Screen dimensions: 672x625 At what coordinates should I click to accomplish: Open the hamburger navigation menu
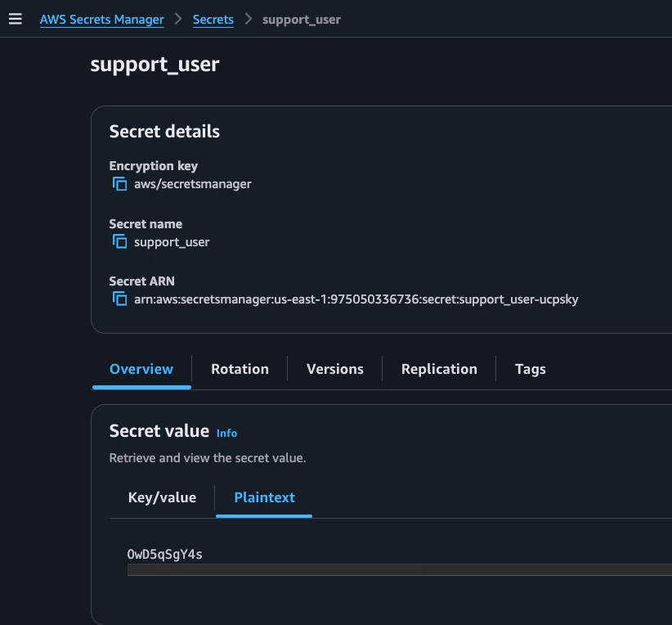click(x=15, y=19)
